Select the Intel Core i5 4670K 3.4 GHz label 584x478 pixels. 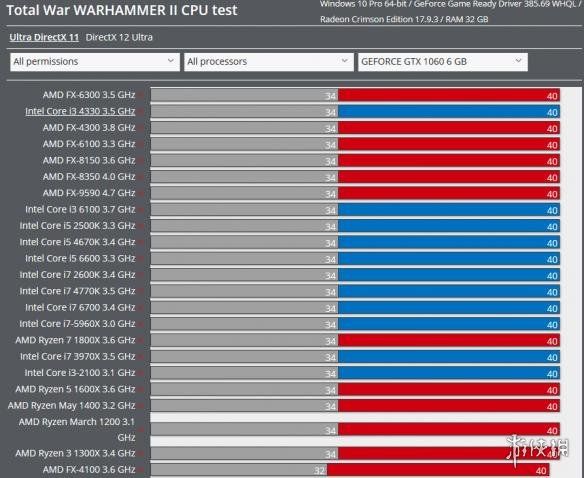(77, 242)
